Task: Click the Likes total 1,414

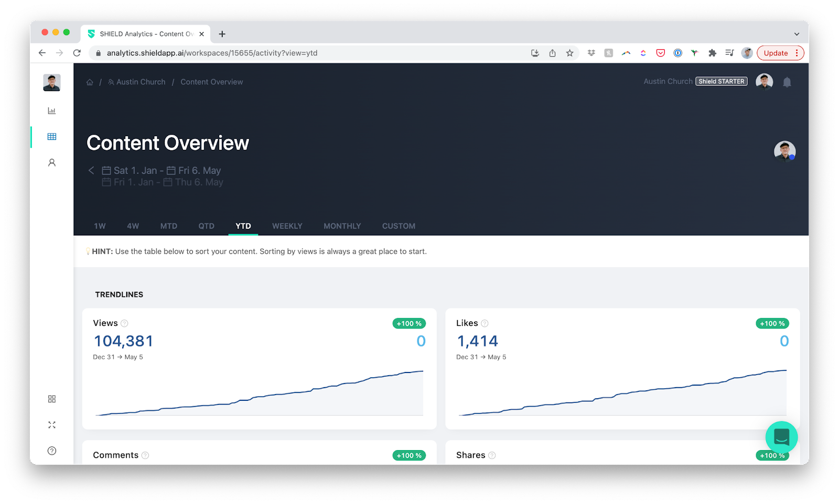Action: [477, 341]
